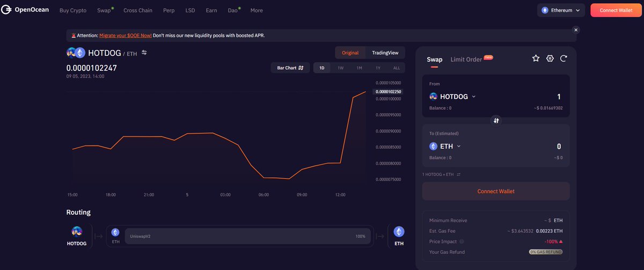Open the Dao menu item
The width and height of the screenshot is (644, 270).
point(233,10)
